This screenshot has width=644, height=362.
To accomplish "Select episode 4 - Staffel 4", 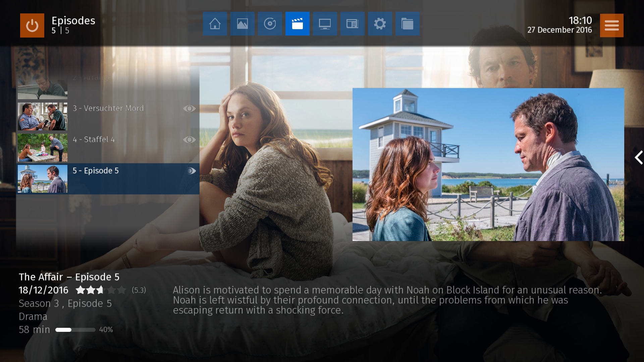I will tap(108, 147).
